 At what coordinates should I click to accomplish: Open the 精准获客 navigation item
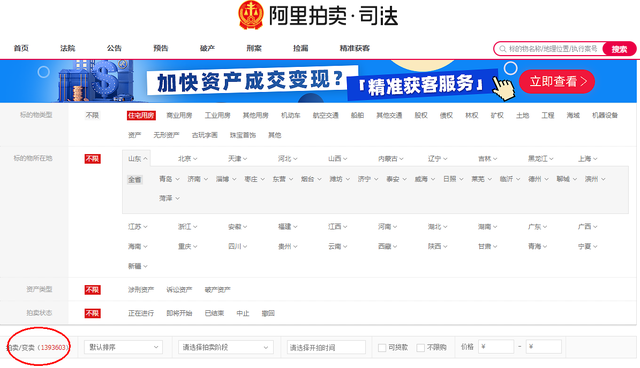pyautogui.click(x=355, y=48)
